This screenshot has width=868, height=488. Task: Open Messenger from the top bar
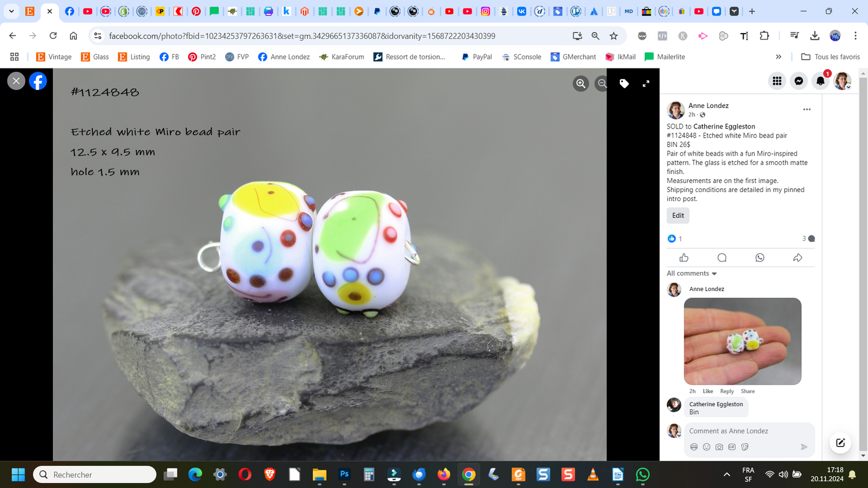pos(799,80)
